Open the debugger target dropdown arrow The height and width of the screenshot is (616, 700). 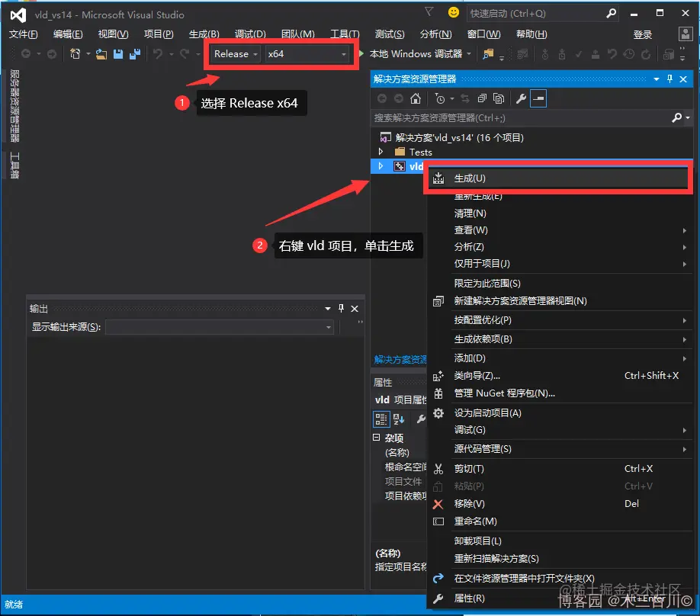pos(469,54)
